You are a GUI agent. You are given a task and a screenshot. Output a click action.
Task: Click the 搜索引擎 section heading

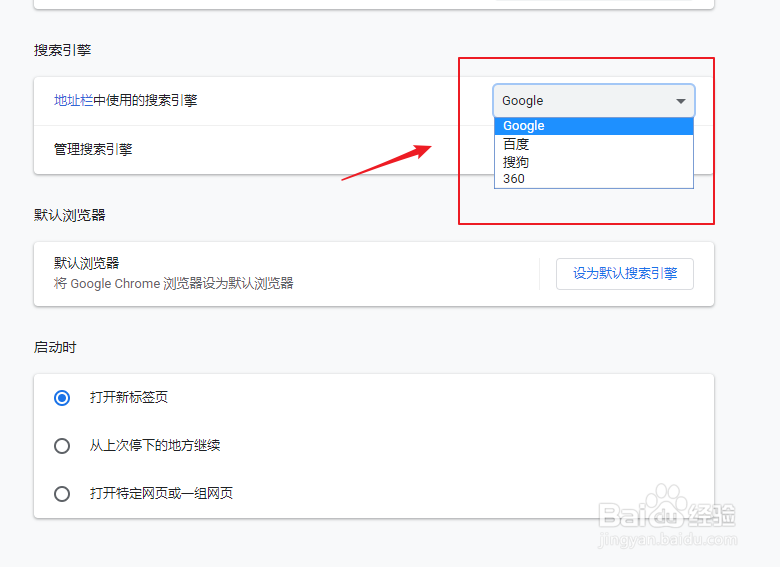63,50
